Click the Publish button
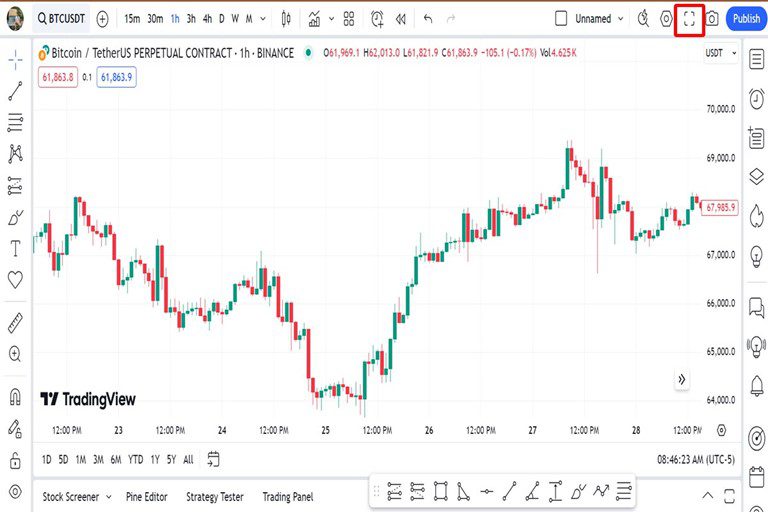The image size is (768, 512). (746, 19)
